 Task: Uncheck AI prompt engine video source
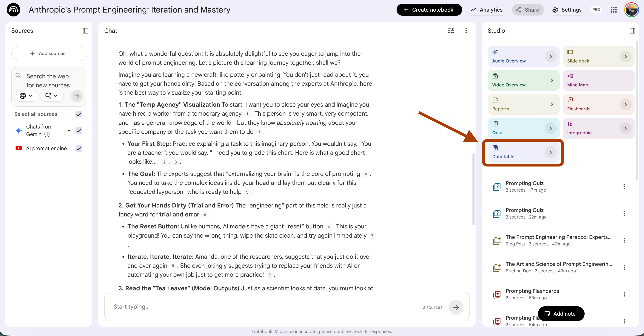79,148
